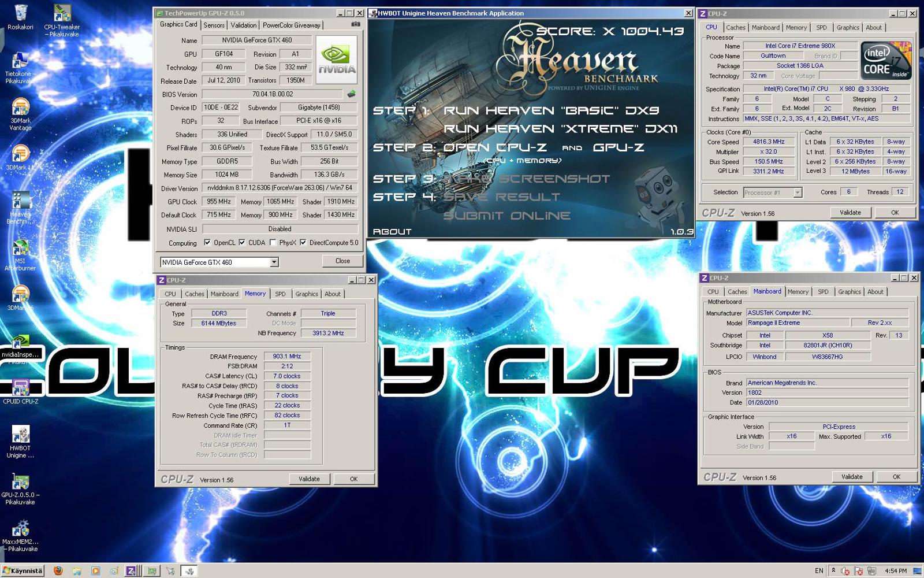
Task: Click the BIOS Version field 70.04.1B.00.02
Action: [273, 94]
